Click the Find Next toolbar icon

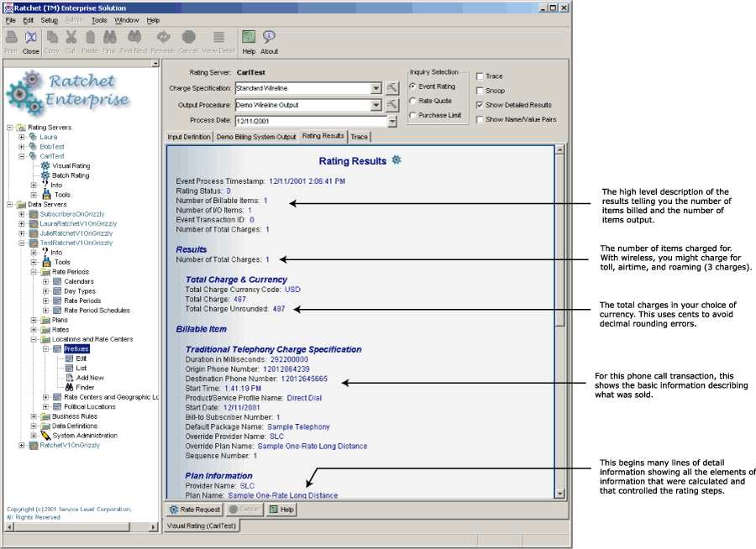tap(134, 38)
